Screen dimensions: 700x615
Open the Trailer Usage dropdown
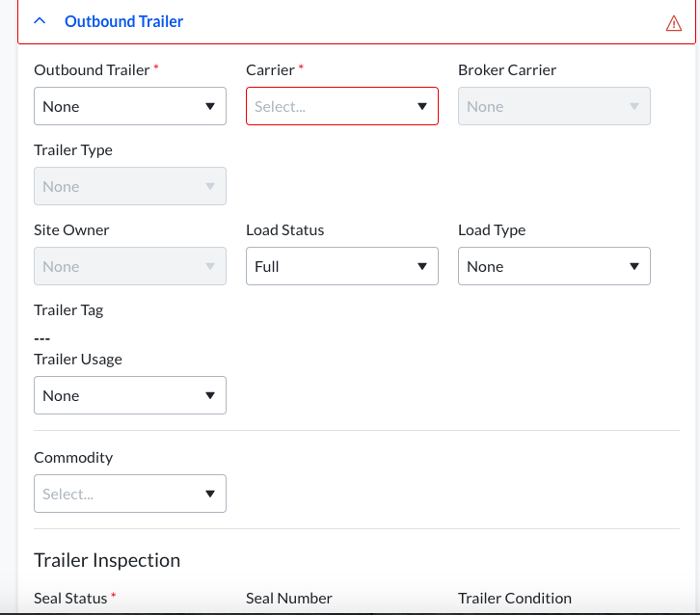coord(129,395)
